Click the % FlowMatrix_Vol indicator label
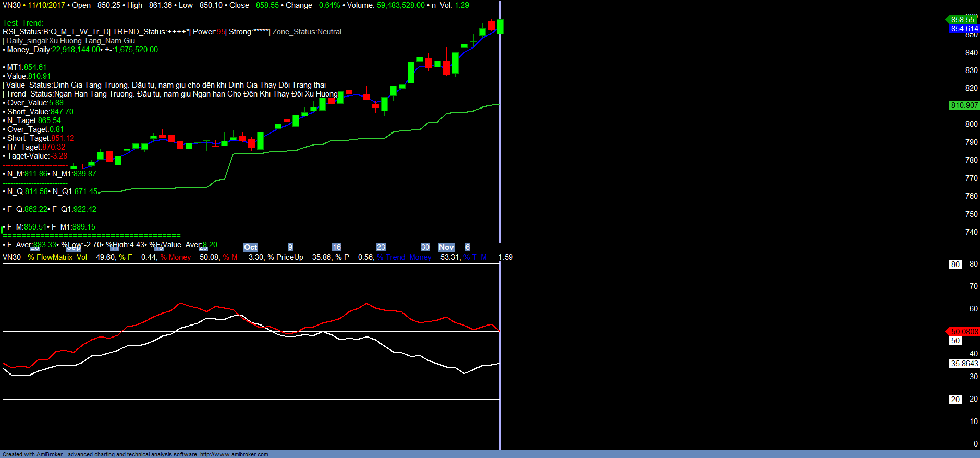 point(57,257)
